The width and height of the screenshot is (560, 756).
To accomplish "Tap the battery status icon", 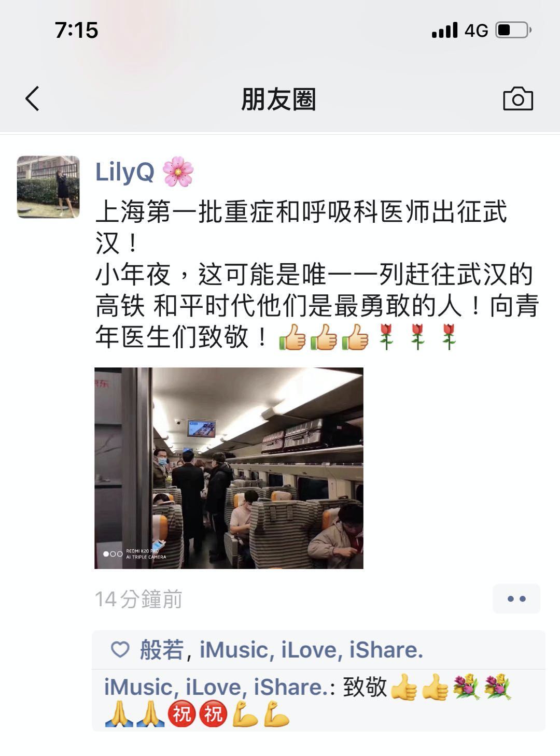I will (513, 30).
